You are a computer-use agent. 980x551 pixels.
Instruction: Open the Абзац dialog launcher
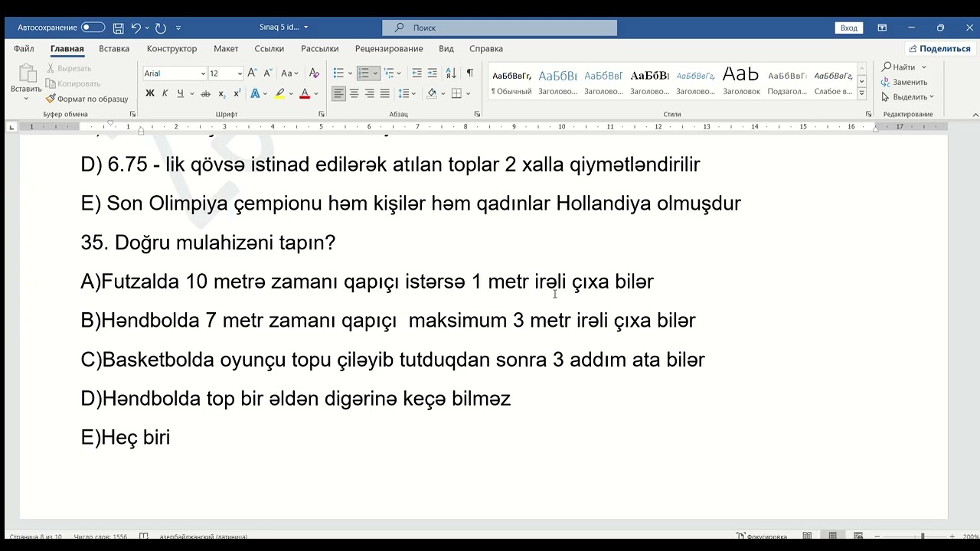tap(477, 114)
